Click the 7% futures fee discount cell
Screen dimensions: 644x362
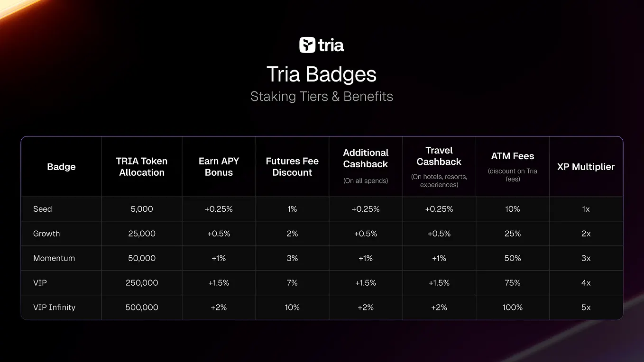(292, 283)
